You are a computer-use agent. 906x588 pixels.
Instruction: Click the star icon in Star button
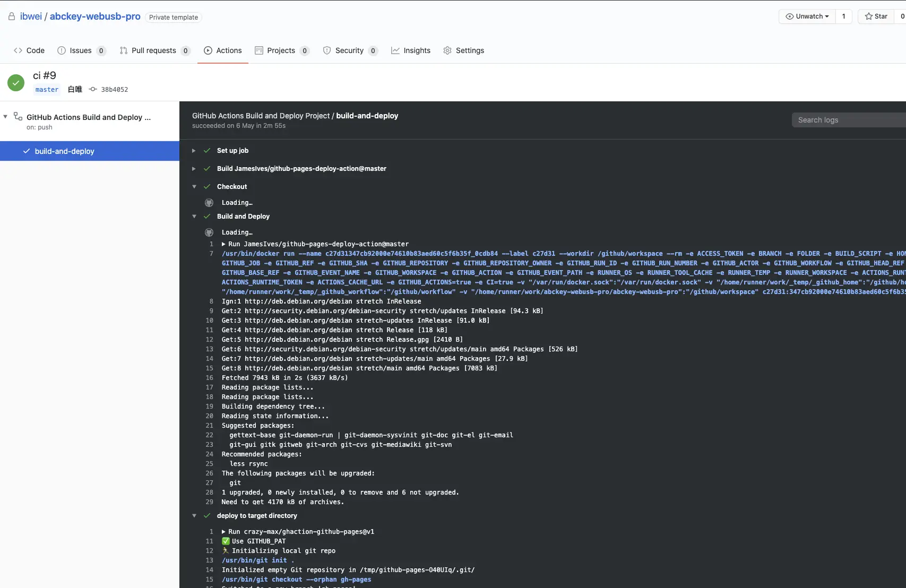coord(869,16)
